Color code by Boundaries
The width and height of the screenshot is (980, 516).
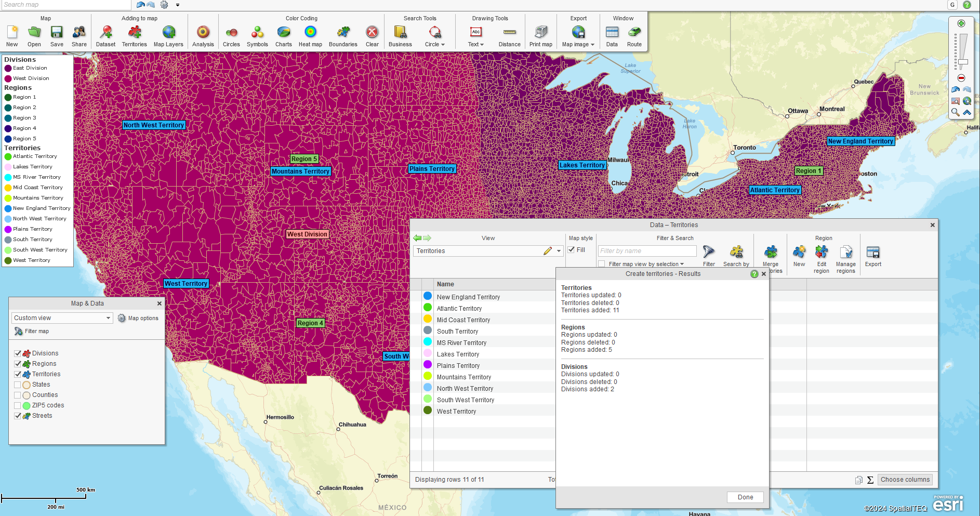[x=343, y=36]
